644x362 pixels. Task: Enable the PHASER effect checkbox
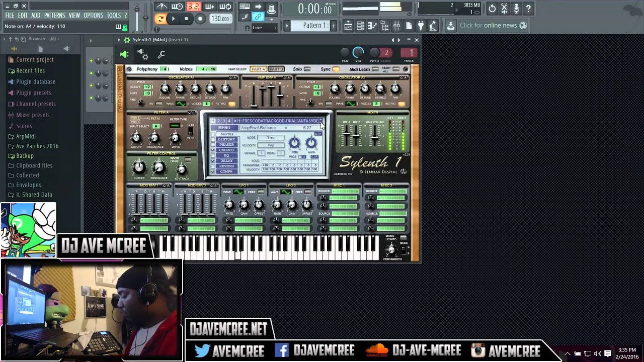[x=213, y=145]
